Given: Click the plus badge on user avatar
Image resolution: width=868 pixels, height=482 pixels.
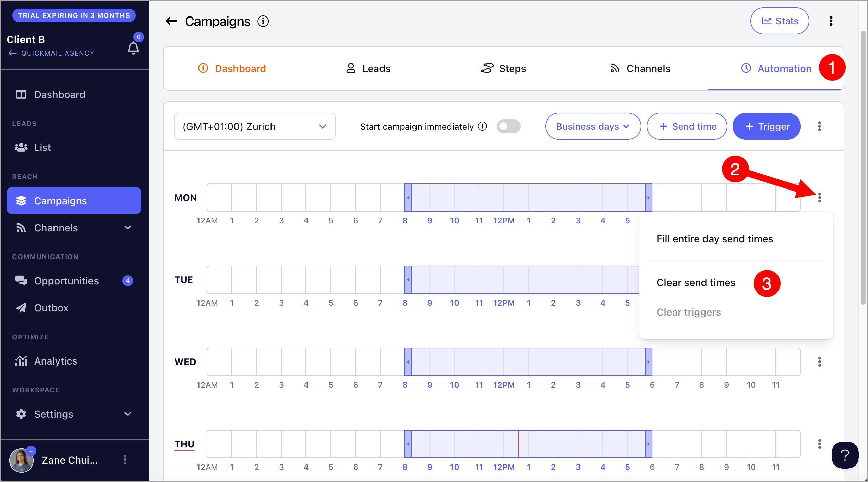Looking at the screenshot, I should 31,451.
